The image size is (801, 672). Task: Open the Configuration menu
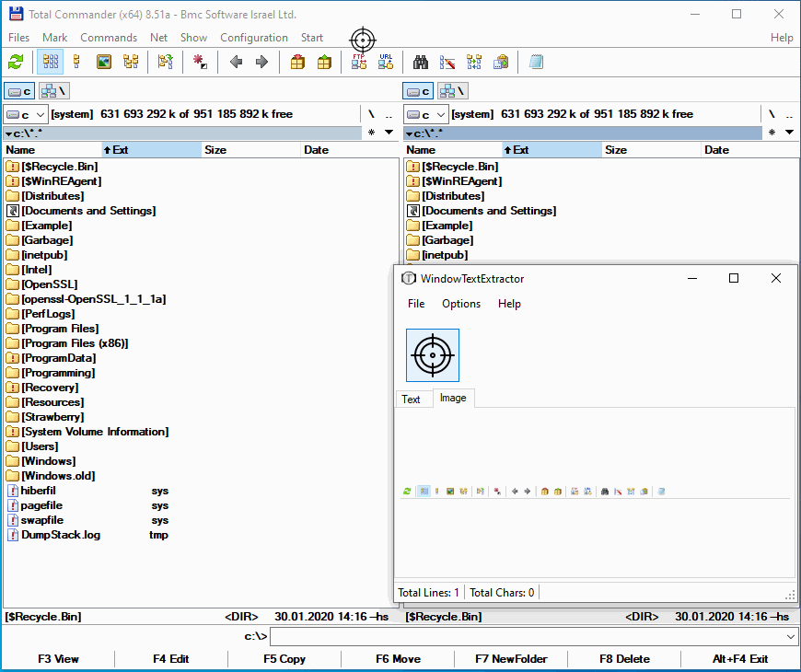pyautogui.click(x=254, y=38)
